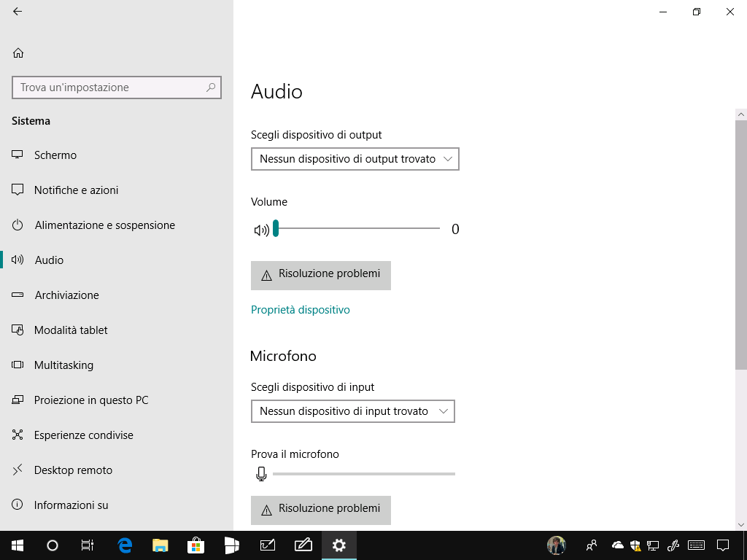Open Task View on taskbar

88,545
